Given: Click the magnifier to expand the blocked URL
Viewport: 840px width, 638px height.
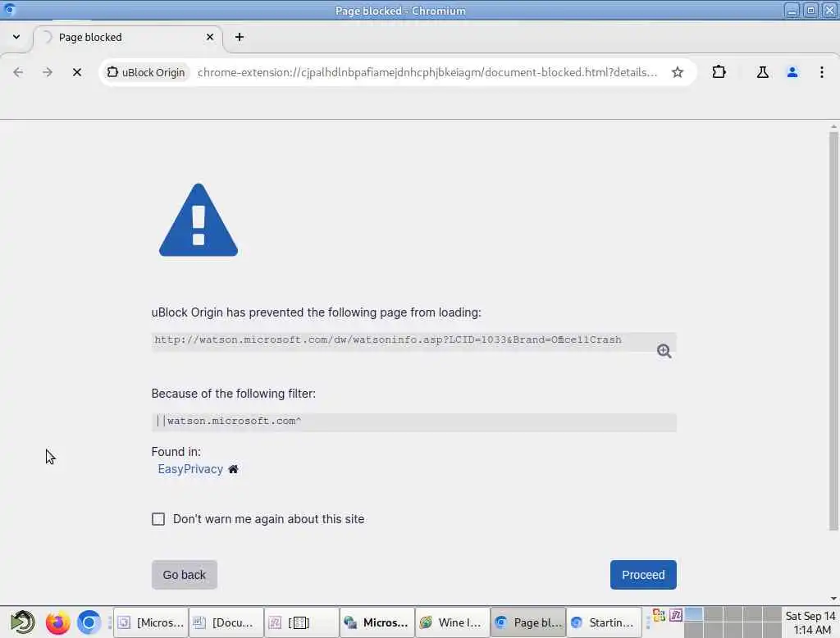Looking at the screenshot, I should (664, 351).
